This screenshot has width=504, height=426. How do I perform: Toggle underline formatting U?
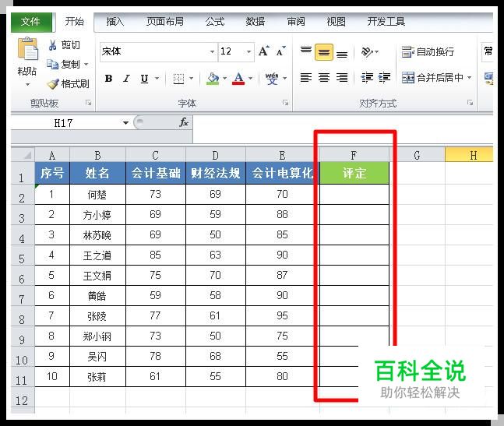[x=145, y=78]
